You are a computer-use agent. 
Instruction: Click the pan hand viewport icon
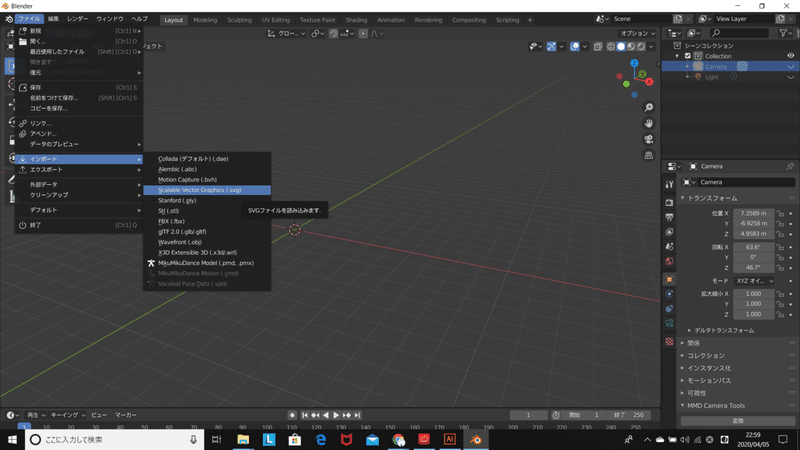click(648, 123)
